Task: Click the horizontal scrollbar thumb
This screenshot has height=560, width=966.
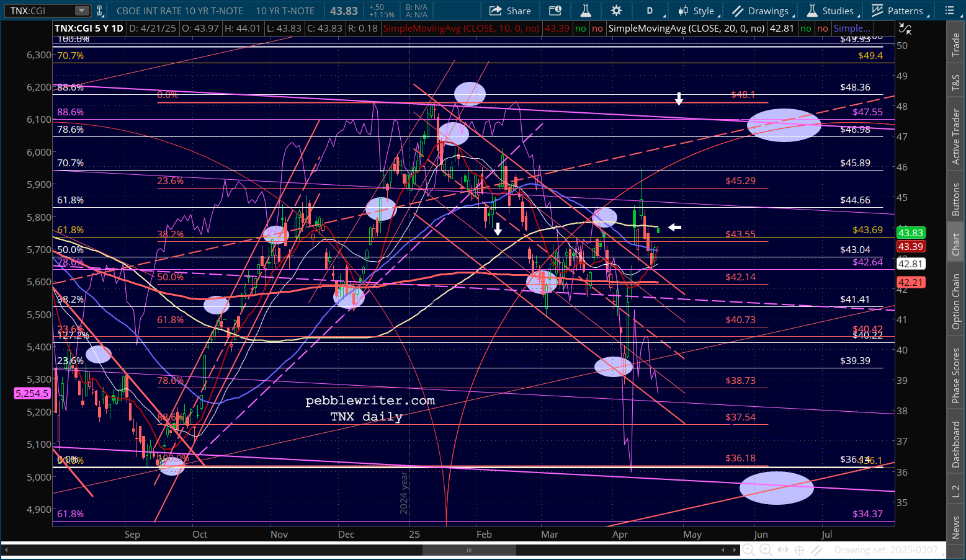Action: (470, 550)
